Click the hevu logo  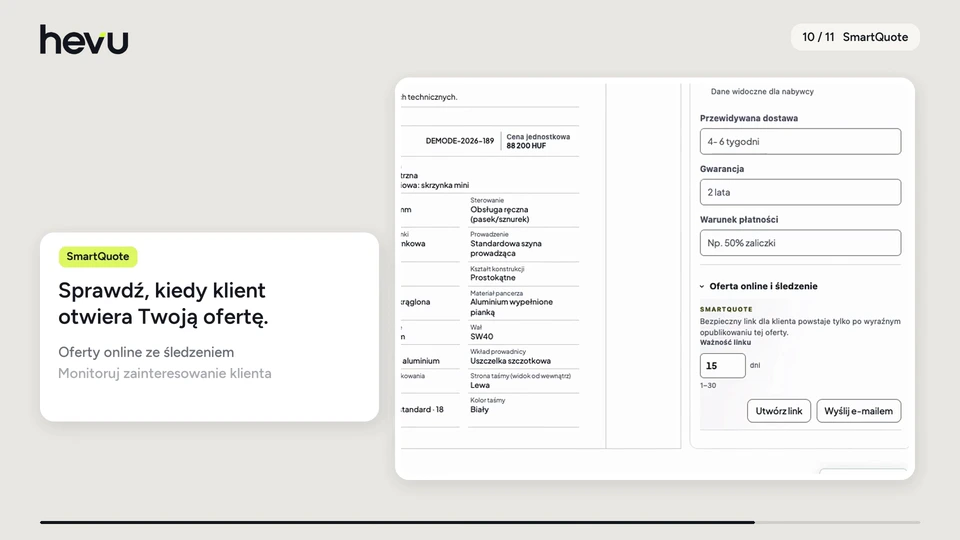(x=84, y=39)
